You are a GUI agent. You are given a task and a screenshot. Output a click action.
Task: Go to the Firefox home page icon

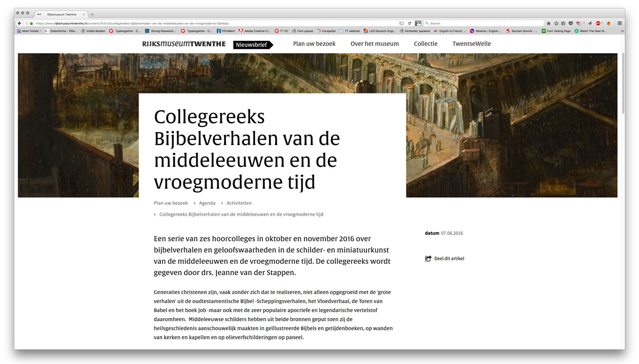click(x=549, y=23)
